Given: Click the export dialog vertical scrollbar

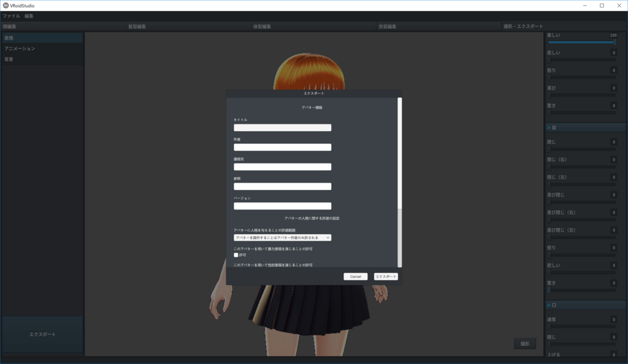Looking at the screenshot, I should click(x=399, y=182).
